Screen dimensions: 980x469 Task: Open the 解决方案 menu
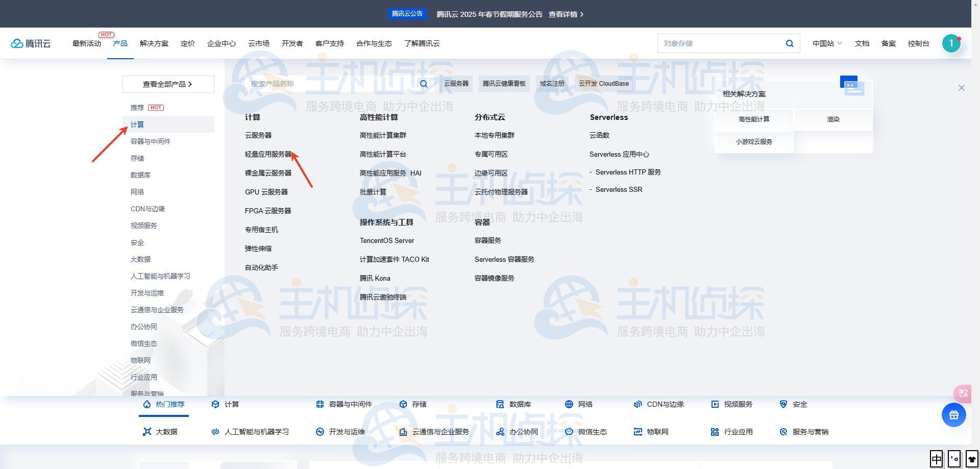tap(154, 43)
